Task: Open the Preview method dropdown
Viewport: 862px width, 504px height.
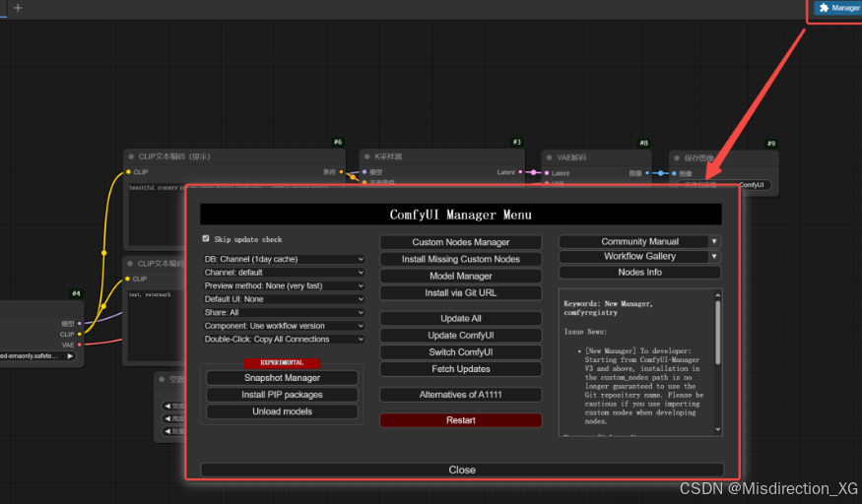Action: coord(284,285)
